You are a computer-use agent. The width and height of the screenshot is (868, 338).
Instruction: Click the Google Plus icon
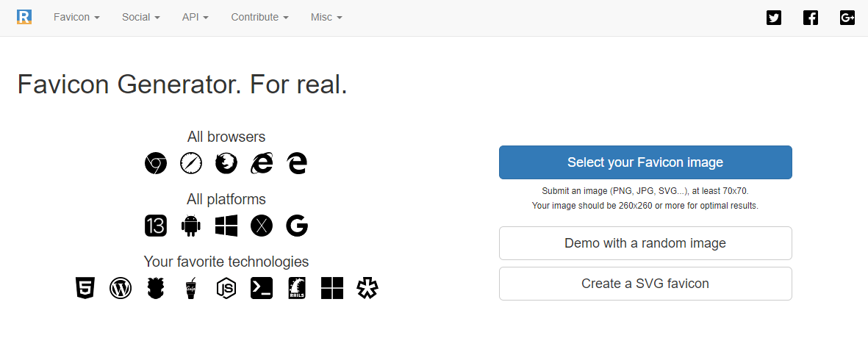tap(847, 18)
